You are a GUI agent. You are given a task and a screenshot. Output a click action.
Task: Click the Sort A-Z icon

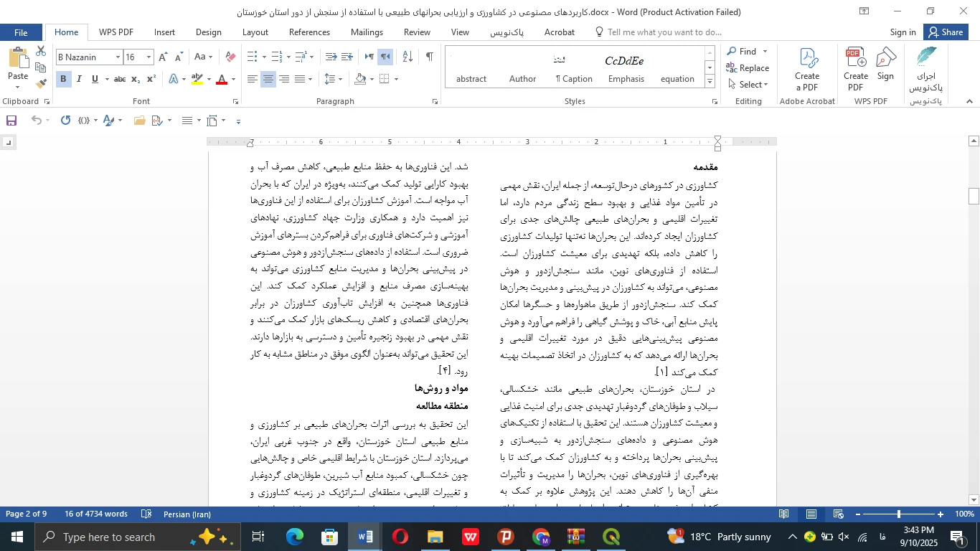click(407, 57)
